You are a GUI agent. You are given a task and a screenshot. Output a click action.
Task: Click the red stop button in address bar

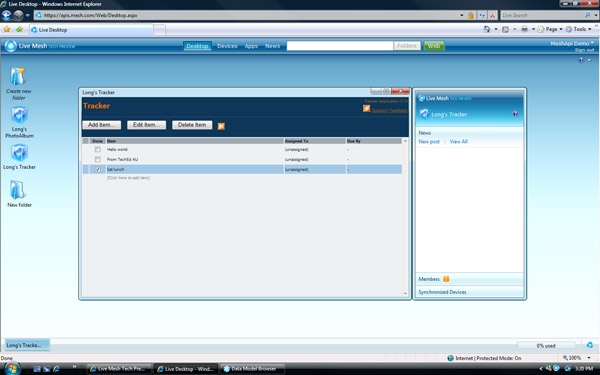492,15
